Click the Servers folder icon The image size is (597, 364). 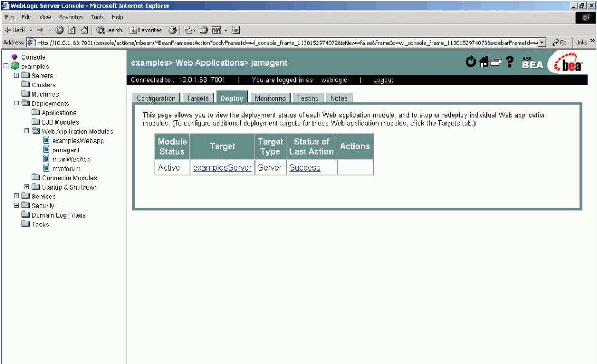pyautogui.click(x=26, y=75)
